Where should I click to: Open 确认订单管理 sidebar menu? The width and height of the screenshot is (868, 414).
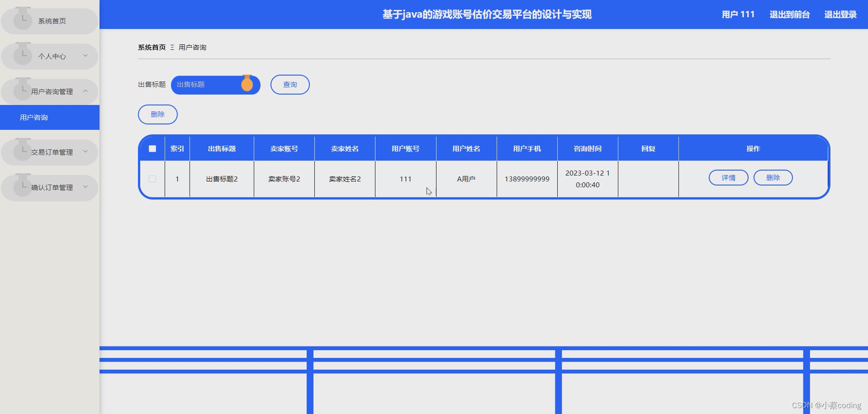[49, 187]
